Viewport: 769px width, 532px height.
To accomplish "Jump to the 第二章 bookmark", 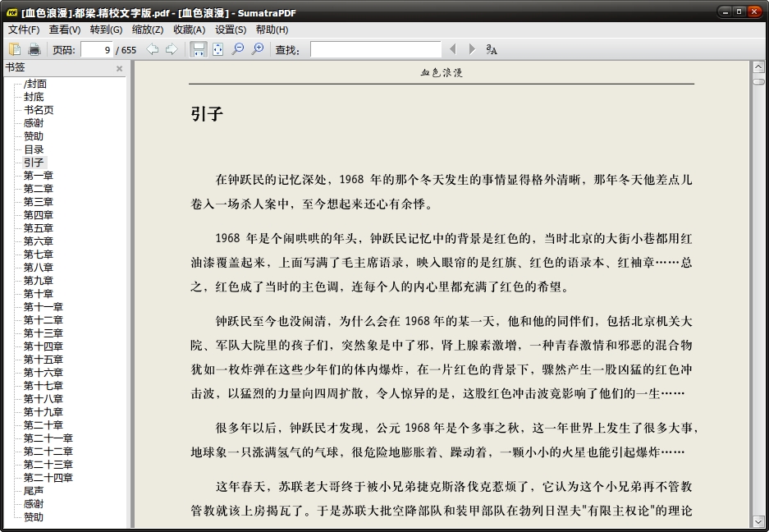I will tap(39, 189).
